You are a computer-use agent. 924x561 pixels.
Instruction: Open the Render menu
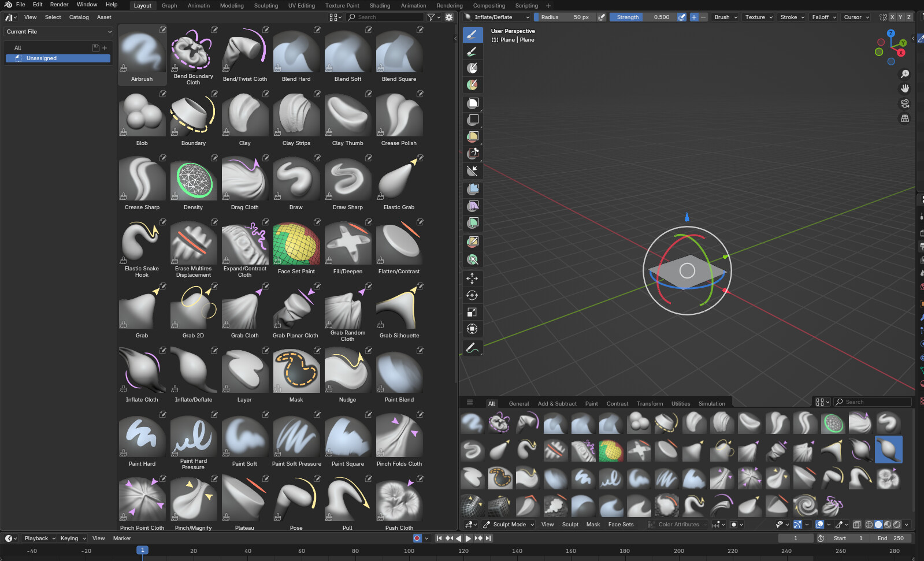tap(59, 5)
